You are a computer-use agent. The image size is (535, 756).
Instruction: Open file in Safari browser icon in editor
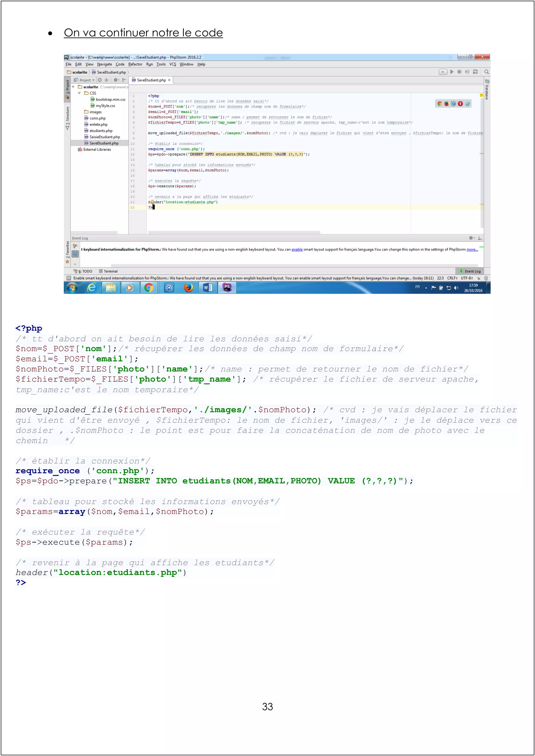coord(453,104)
